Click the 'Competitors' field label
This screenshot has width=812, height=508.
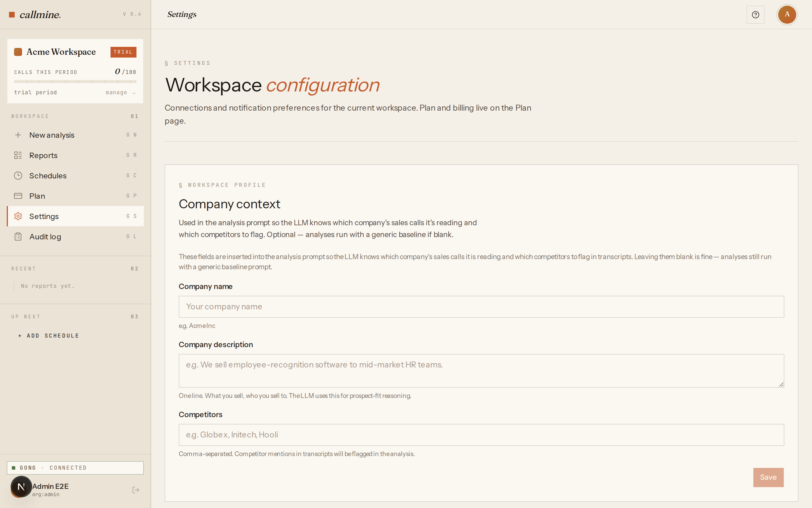tap(200, 414)
